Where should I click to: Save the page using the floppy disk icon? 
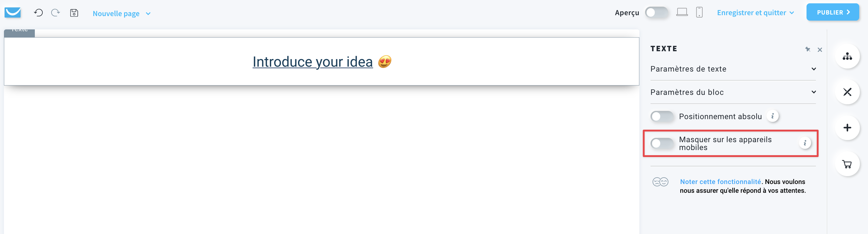[x=74, y=13]
